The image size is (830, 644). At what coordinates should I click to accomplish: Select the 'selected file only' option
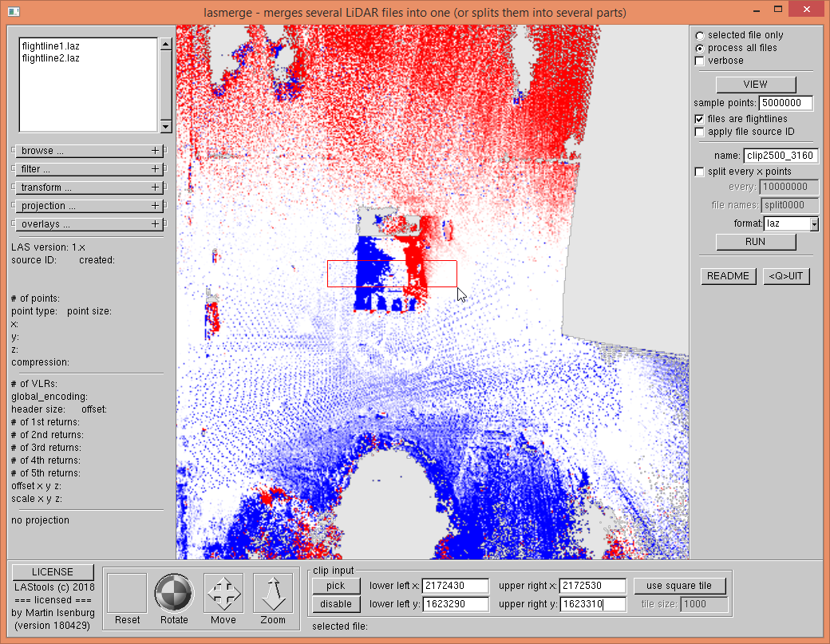(700, 35)
